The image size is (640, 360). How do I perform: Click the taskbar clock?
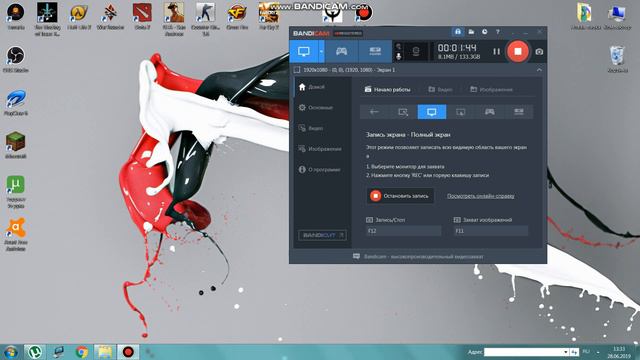tap(619, 352)
